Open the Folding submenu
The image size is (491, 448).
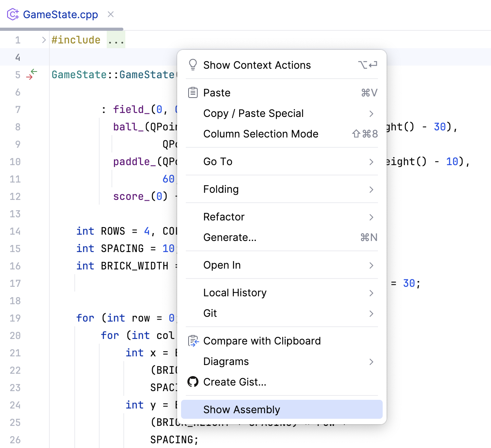(221, 189)
